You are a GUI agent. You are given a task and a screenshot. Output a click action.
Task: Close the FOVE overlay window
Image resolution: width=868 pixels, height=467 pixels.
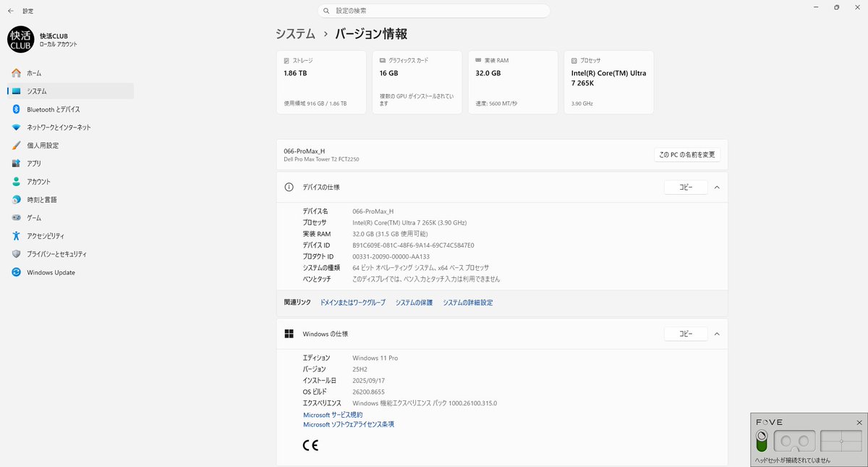[859, 422]
